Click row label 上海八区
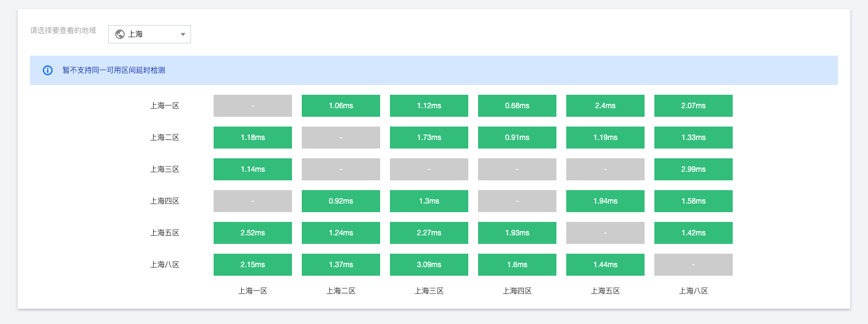868x324 pixels. pos(165,265)
